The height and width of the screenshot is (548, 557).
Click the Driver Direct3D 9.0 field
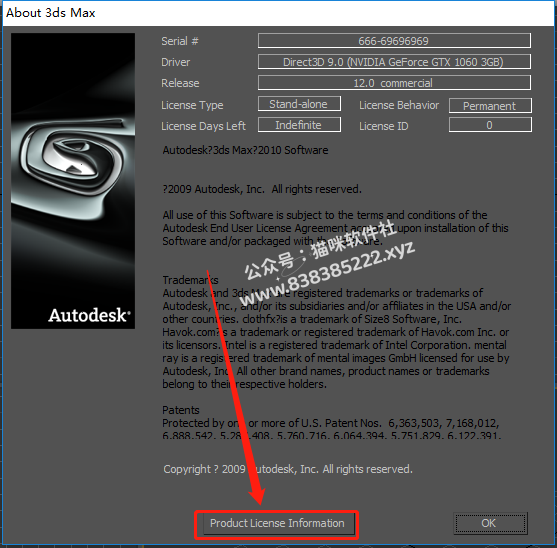[394, 62]
